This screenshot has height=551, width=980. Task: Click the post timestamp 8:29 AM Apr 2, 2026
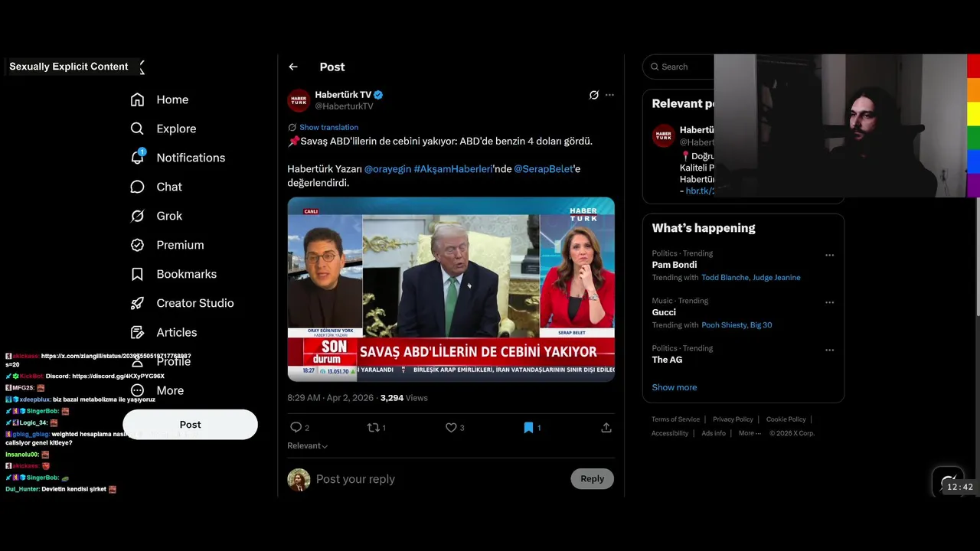coord(331,398)
